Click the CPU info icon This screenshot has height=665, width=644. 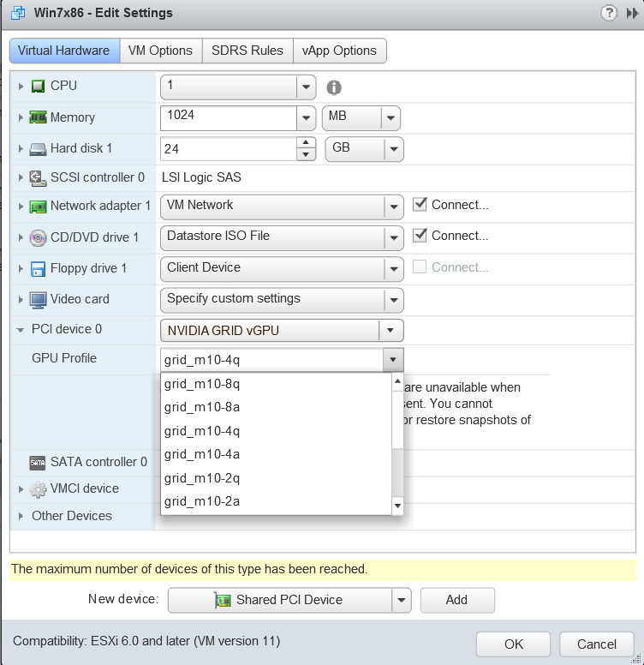(x=334, y=87)
